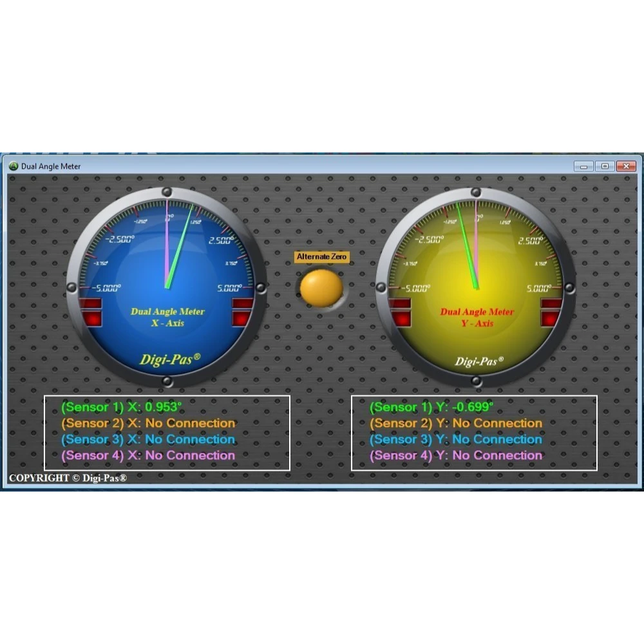This screenshot has width=644, height=644.
Task: Click the pink needle on the X-Axis gauge
Action: 167,244
